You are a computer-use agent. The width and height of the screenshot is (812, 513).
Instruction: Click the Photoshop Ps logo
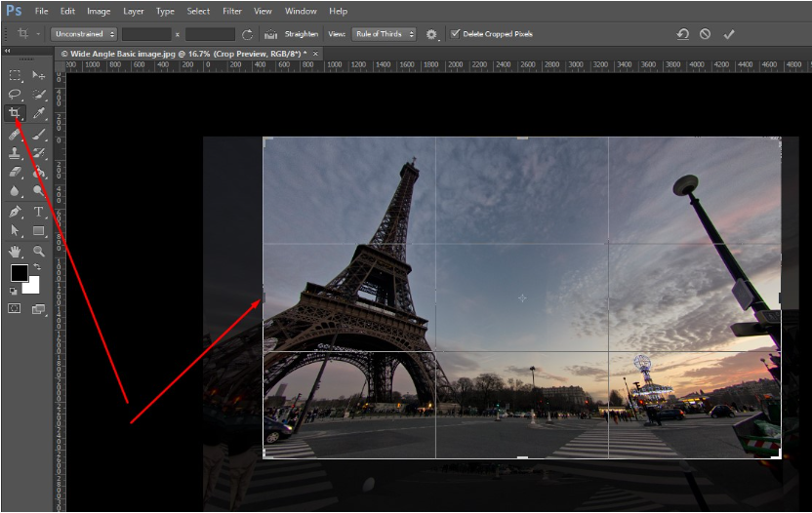coord(14,11)
